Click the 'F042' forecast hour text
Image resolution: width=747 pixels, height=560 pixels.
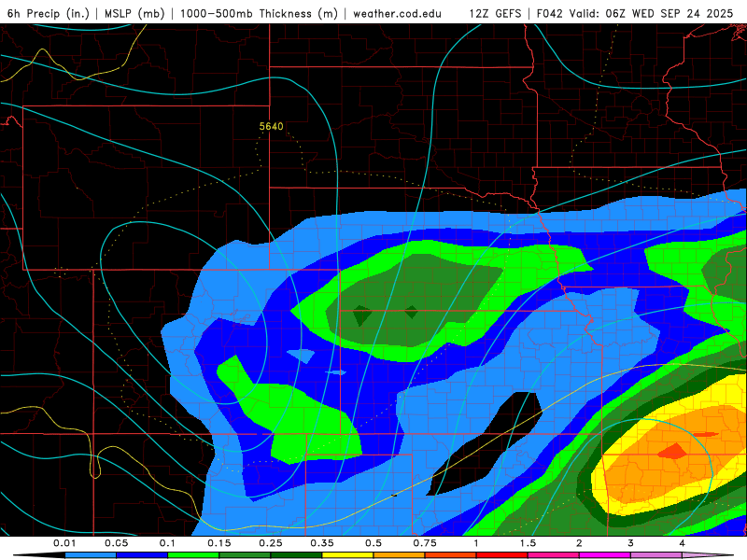pos(550,13)
